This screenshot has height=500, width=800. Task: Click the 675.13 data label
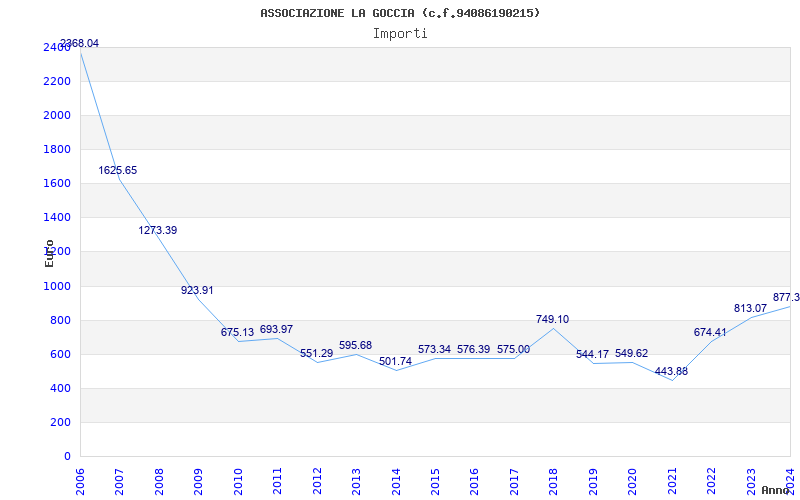237,332
